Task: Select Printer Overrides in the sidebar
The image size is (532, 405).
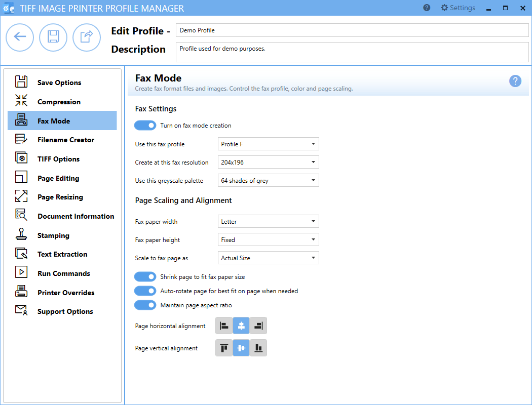Action: pos(65,293)
